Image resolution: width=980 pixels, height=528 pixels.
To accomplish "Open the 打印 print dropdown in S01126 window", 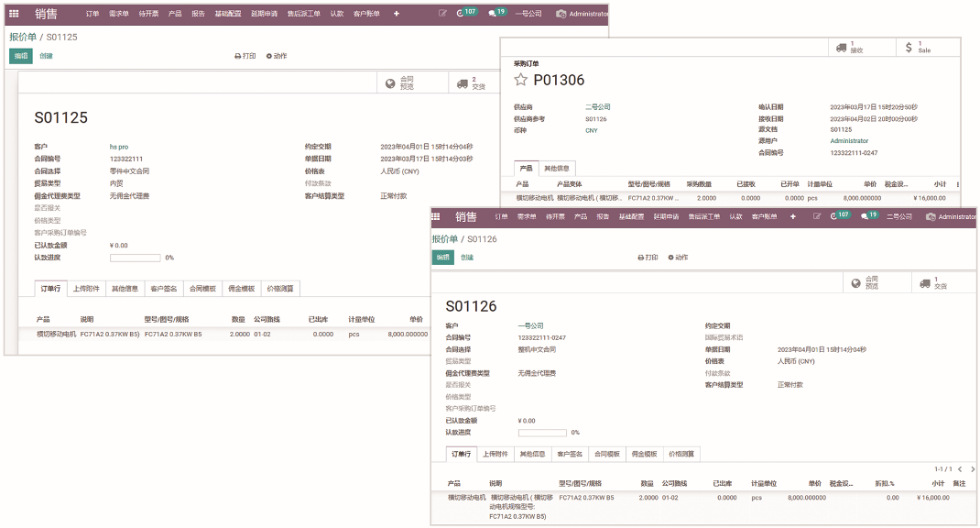I will [647, 258].
